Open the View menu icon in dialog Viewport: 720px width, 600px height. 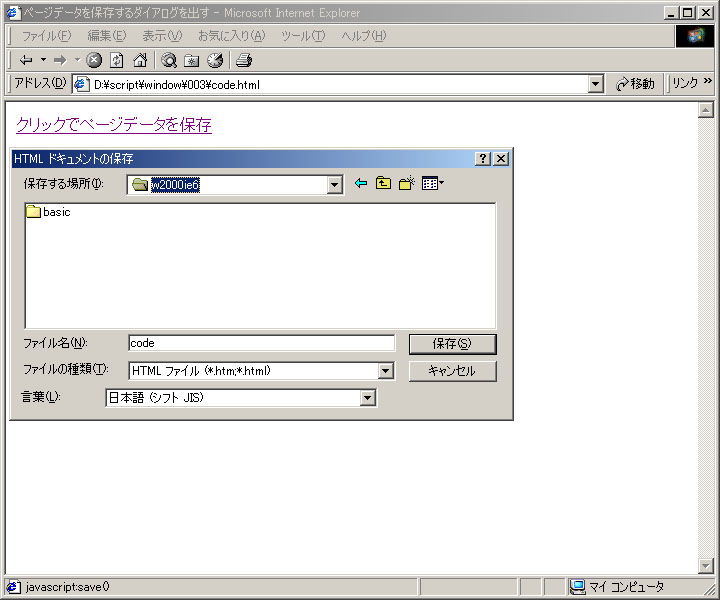433,184
